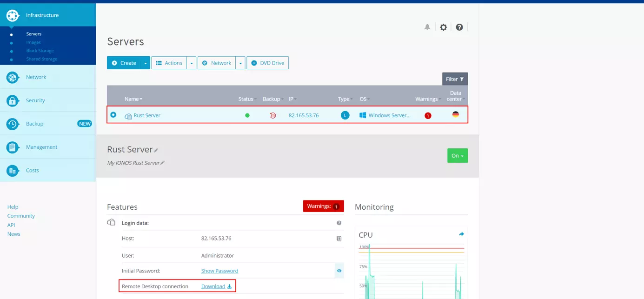The width and height of the screenshot is (644, 299).
Task: Sort by IP column header
Action: click(292, 99)
